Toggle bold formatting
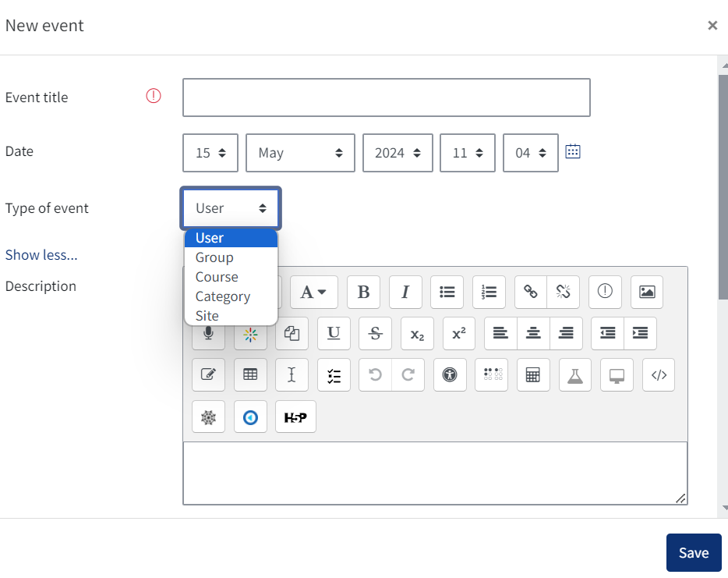728x578 pixels. tap(363, 293)
